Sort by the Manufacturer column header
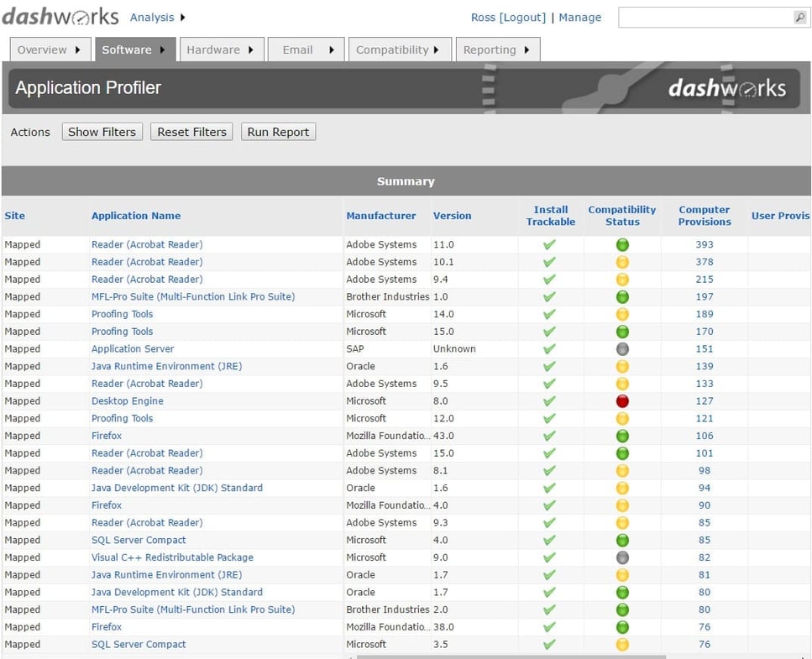 tap(381, 216)
